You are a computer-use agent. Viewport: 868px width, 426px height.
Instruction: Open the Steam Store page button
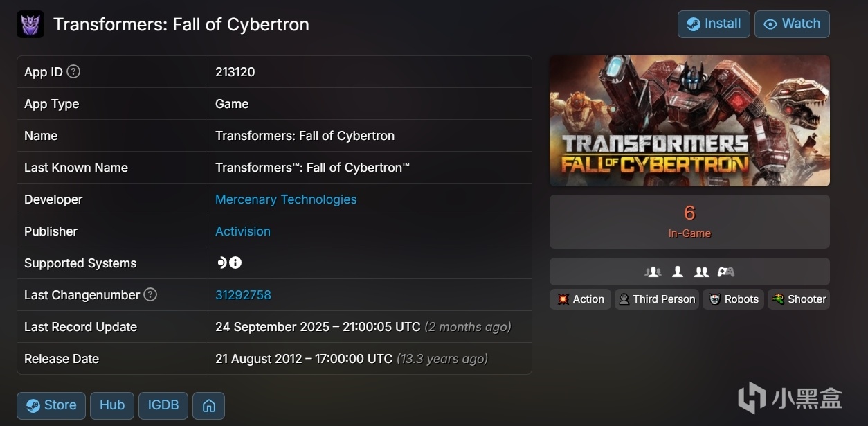click(51, 406)
